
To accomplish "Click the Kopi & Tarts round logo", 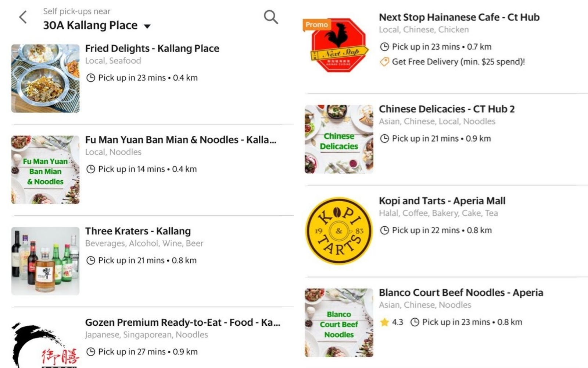I will click(339, 231).
